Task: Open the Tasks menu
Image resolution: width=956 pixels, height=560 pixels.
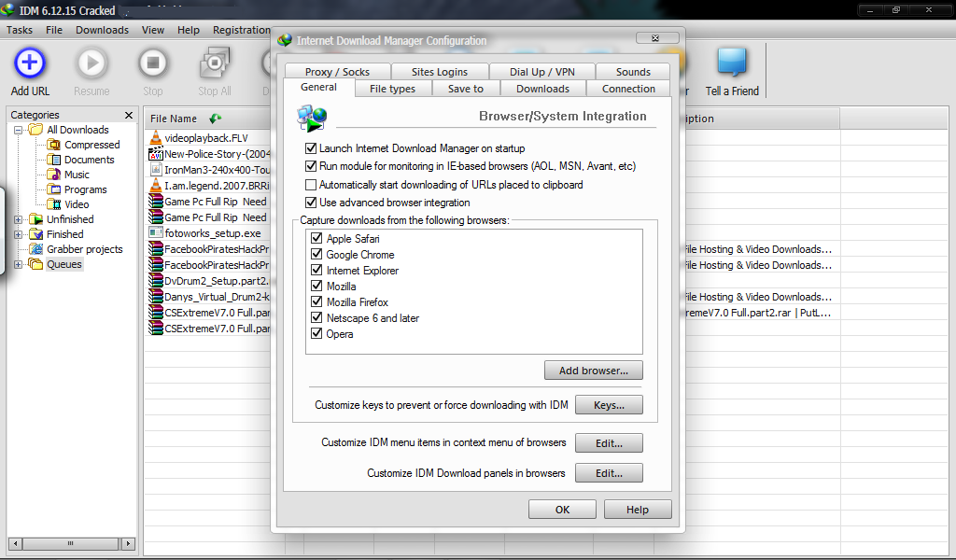Action: (x=20, y=30)
